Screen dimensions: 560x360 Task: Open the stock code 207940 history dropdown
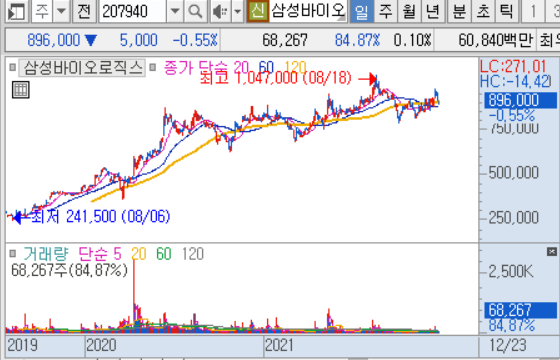click(175, 11)
